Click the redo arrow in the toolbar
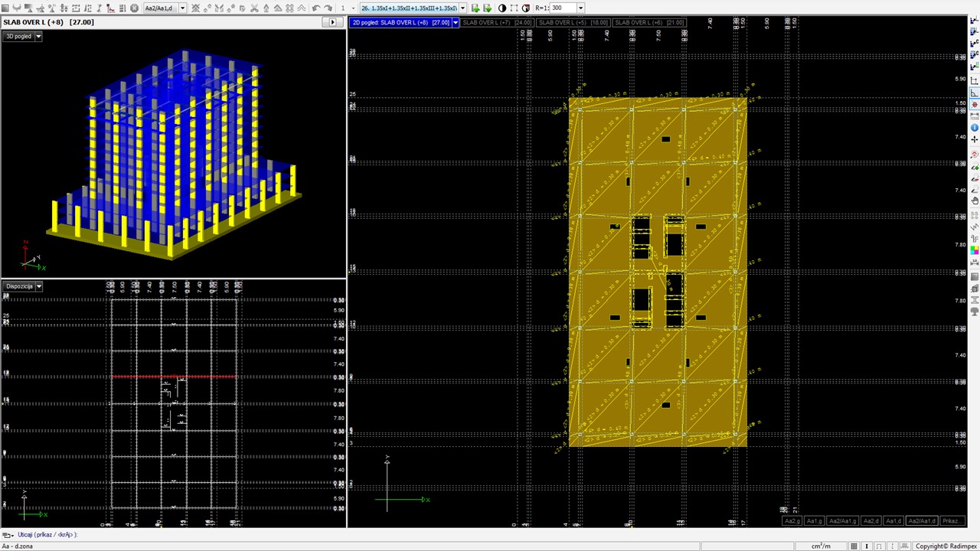Viewport: 980px width, 551px height. click(x=328, y=8)
